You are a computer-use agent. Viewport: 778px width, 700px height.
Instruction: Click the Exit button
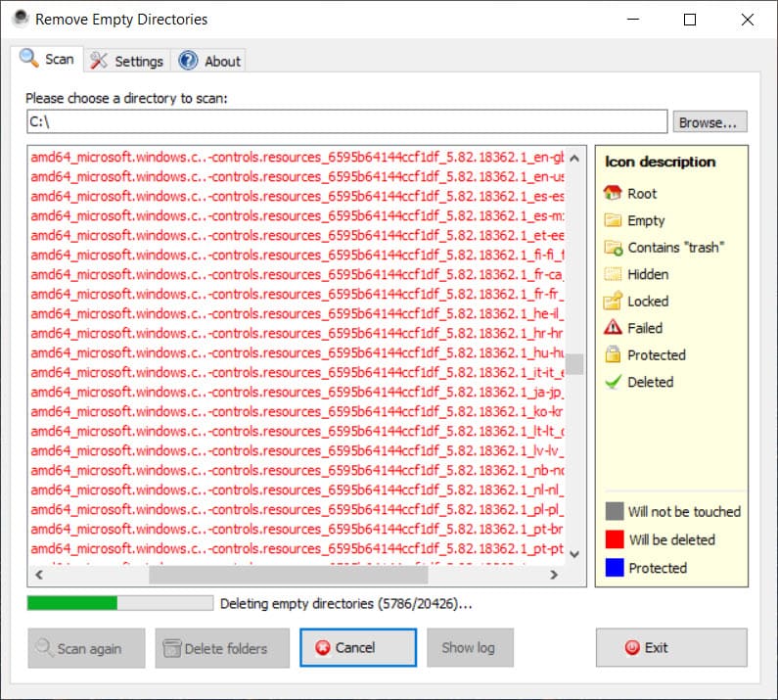point(670,647)
